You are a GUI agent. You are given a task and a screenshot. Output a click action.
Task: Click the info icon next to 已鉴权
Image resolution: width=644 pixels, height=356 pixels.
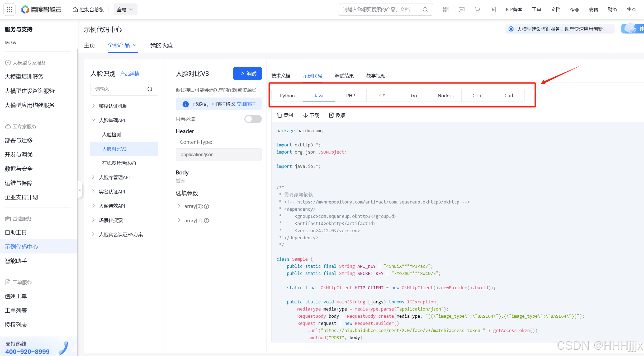click(186, 104)
